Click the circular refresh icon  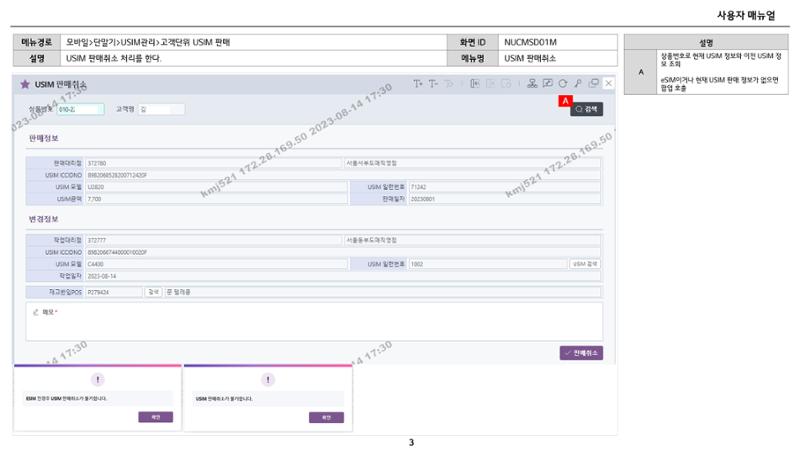tap(563, 83)
